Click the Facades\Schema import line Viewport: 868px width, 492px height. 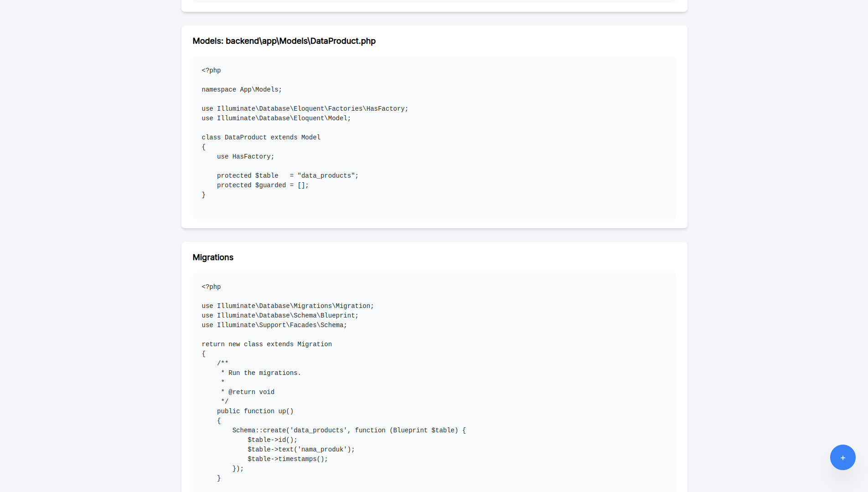[x=274, y=325]
